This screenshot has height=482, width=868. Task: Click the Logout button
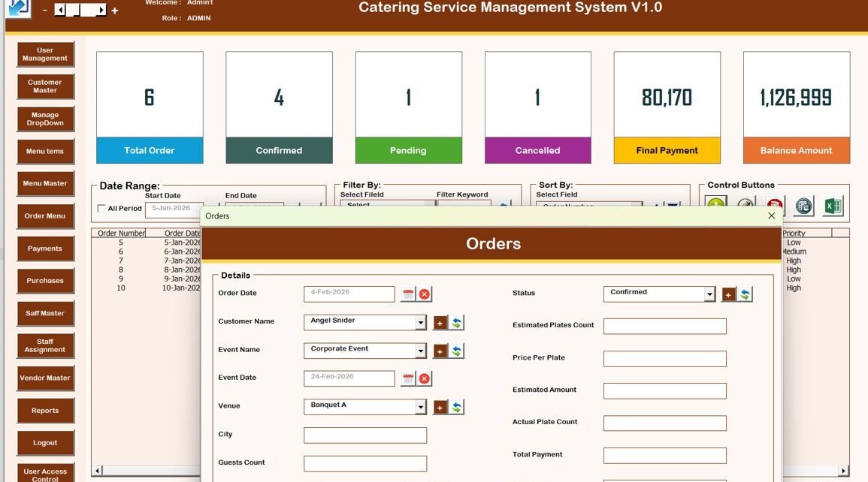[x=45, y=443]
